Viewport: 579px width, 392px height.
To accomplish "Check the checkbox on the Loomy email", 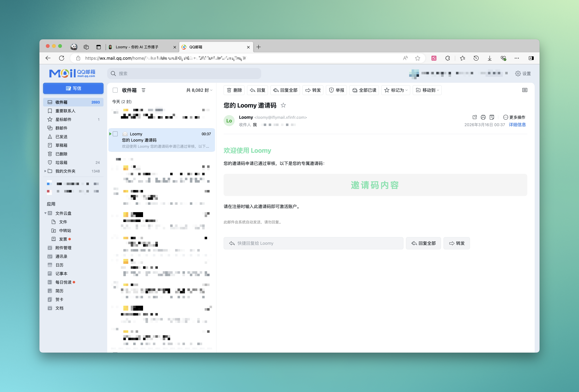I will [115, 134].
